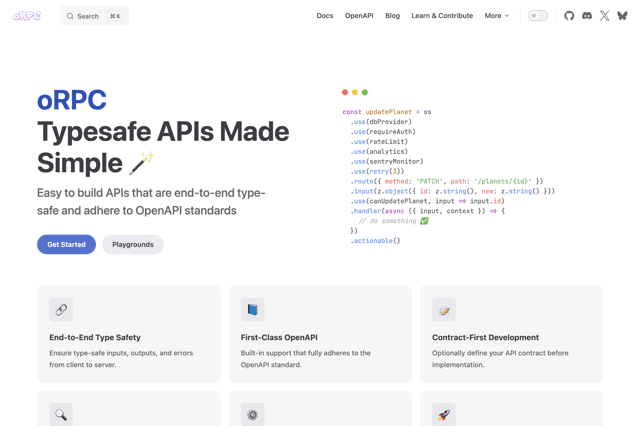Open the Bluesky butterfly icon link
The image size is (640, 426).
[x=622, y=16]
